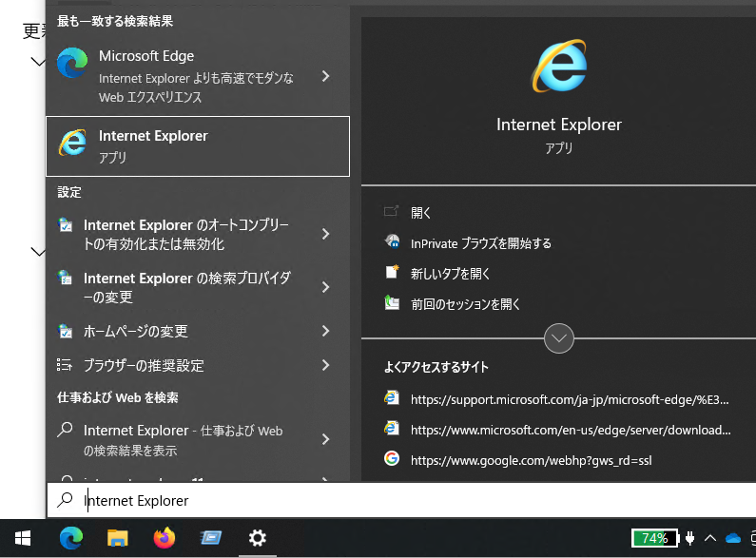Click the Google favicon in frequent sites

[392, 458]
